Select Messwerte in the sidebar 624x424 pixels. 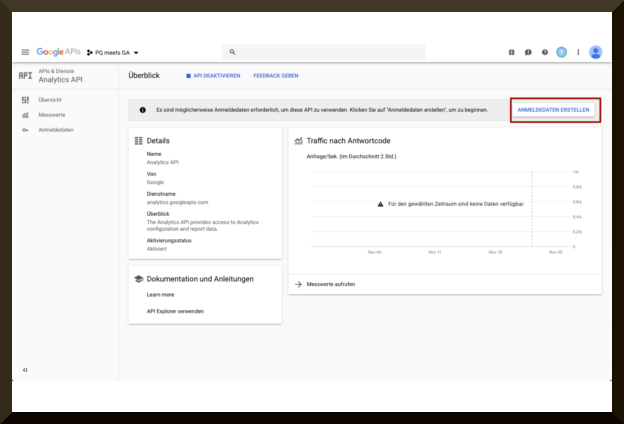[52, 115]
